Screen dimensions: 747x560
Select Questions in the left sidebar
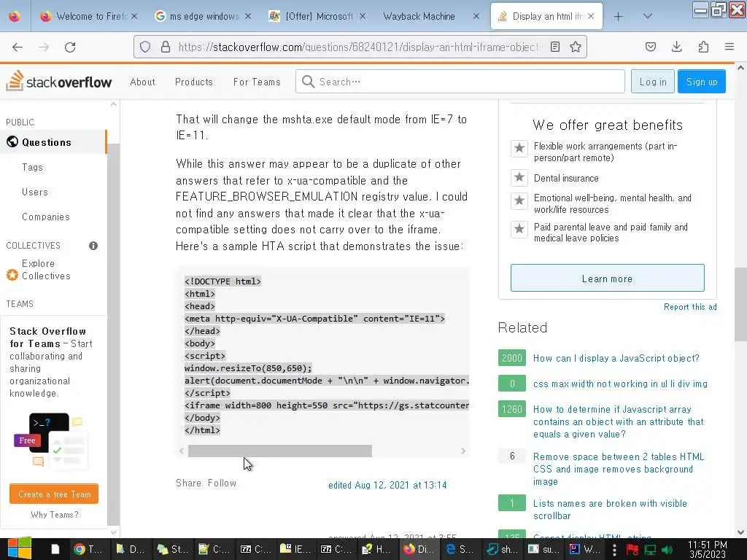point(53,142)
